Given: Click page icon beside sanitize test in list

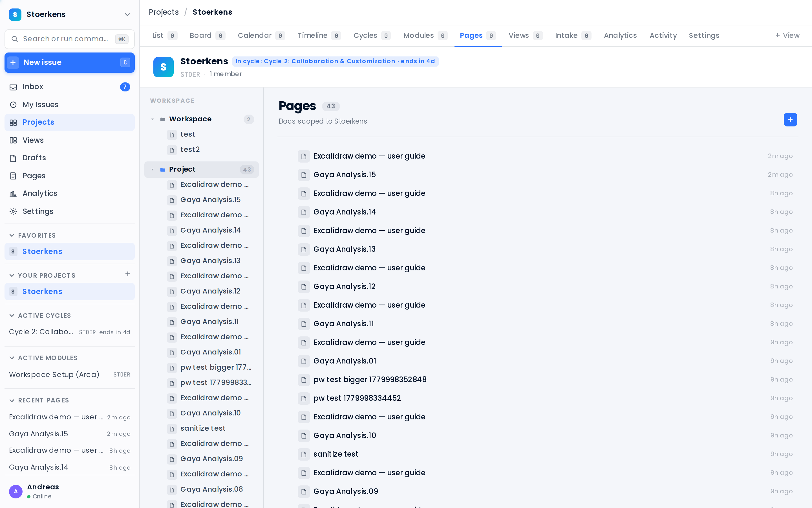Looking at the screenshot, I should click(304, 454).
